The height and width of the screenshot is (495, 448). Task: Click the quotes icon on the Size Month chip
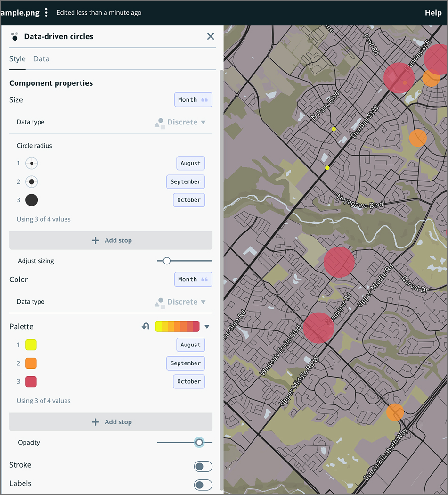[204, 99]
